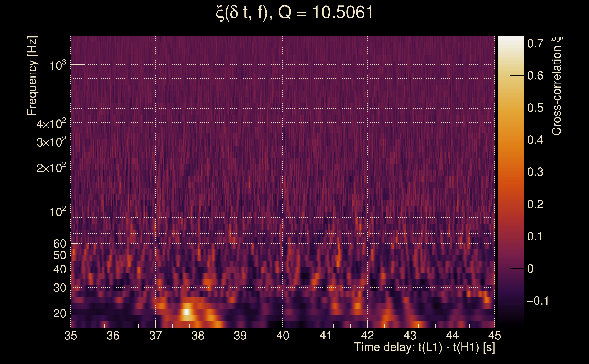Select the 0.4 tick on the color bar
589x364 pixels.
point(535,140)
